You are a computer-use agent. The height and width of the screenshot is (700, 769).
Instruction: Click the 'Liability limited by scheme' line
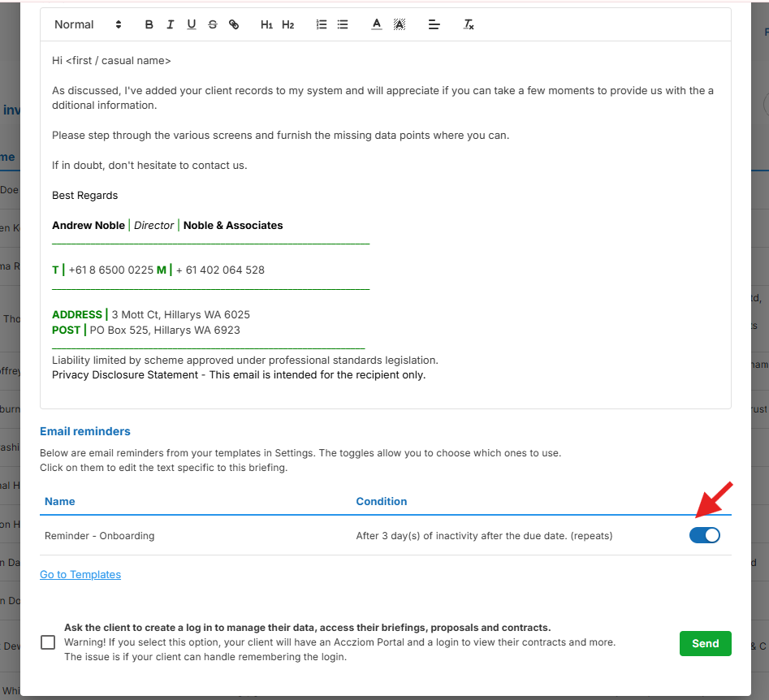click(245, 360)
